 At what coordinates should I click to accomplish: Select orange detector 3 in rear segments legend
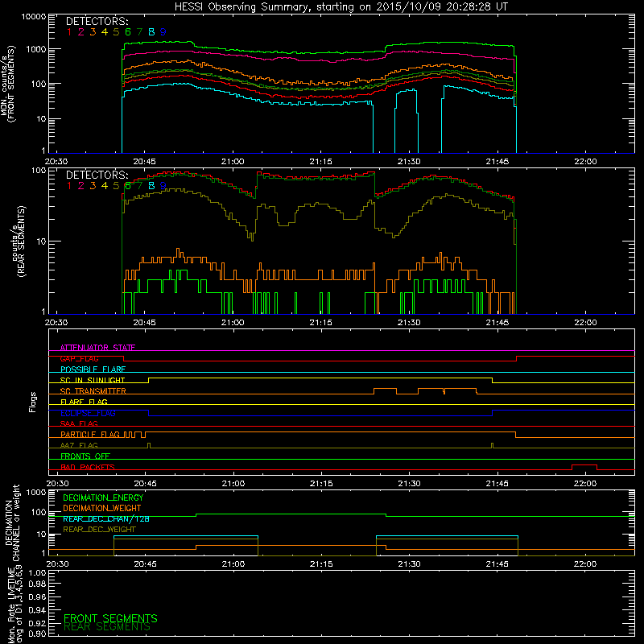pos(93,186)
